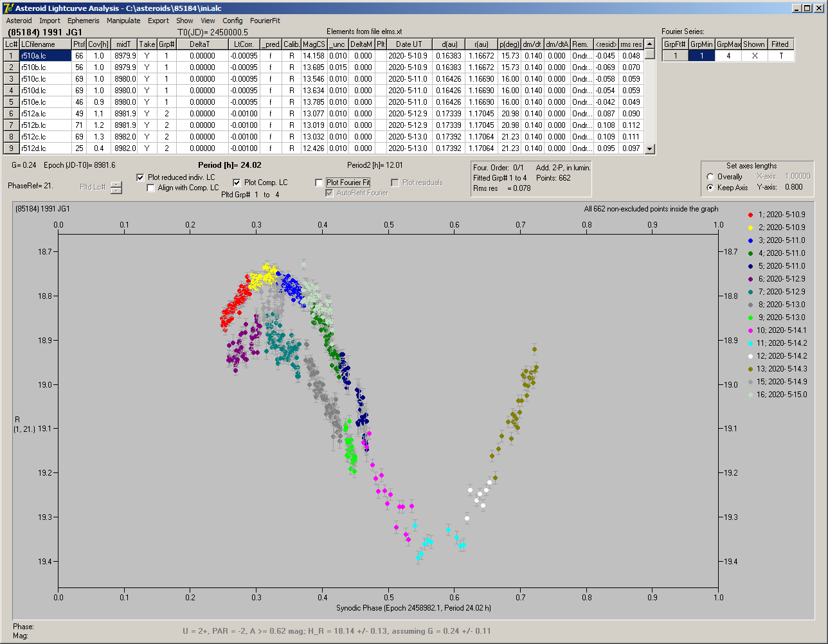Click the cyan legend dot for 11; 2020-5-14.2
The height and width of the screenshot is (644, 828).
pos(751,343)
